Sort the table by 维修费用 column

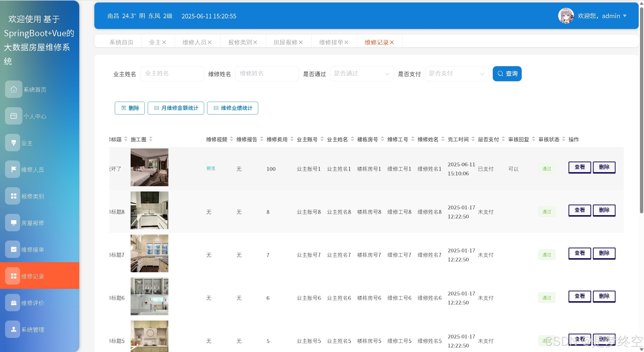[x=292, y=139]
